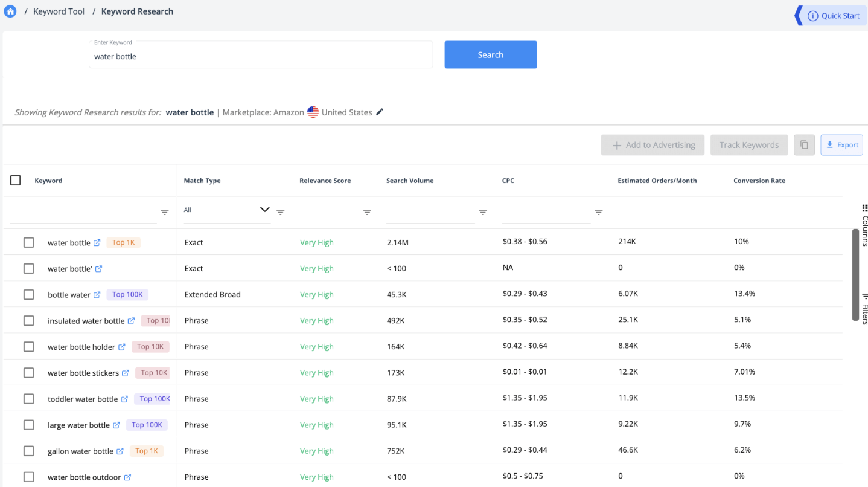Click the Search Volume filter icon
868x487 pixels.
pyautogui.click(x=483, y=213)
